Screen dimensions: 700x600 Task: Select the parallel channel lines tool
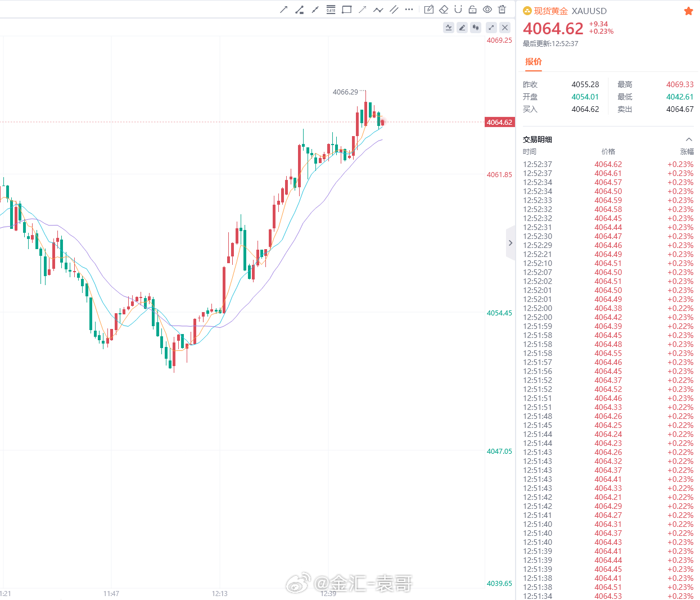pos(394,10)
